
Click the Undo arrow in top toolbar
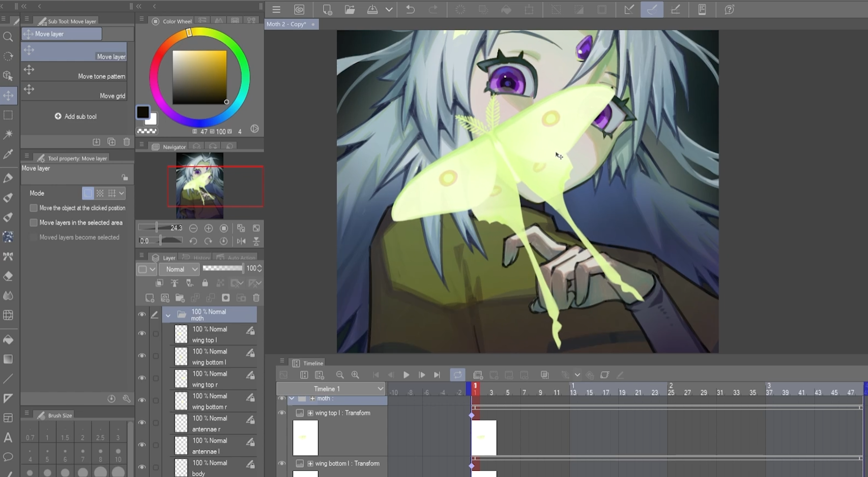(410, 10)
